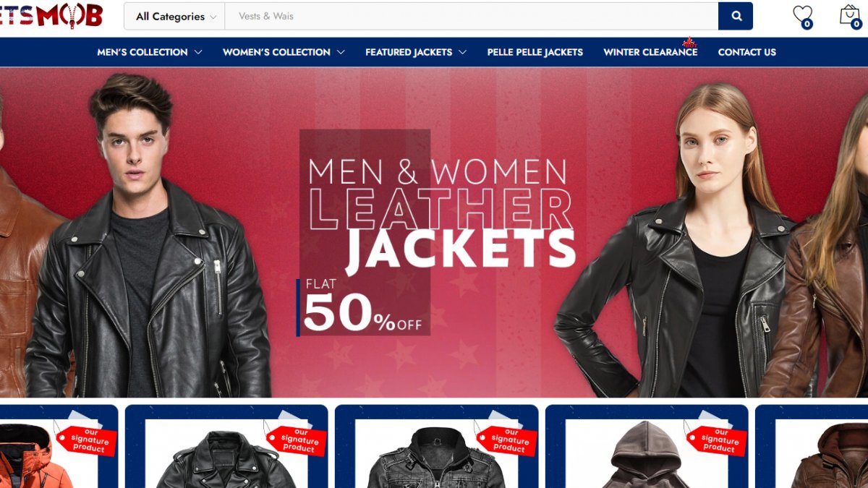Click the signature product tag on black biker jacket
The height and width of the screenshot is (488, 868).
(296, 440)
